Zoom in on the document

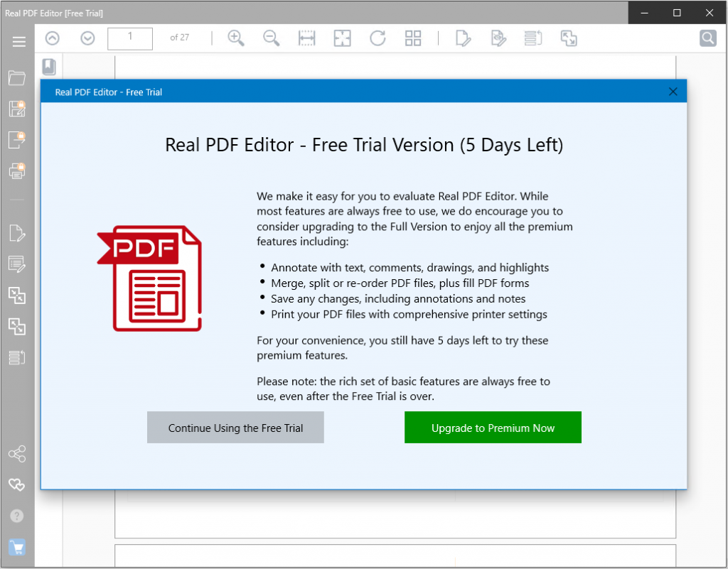(236, 38)
